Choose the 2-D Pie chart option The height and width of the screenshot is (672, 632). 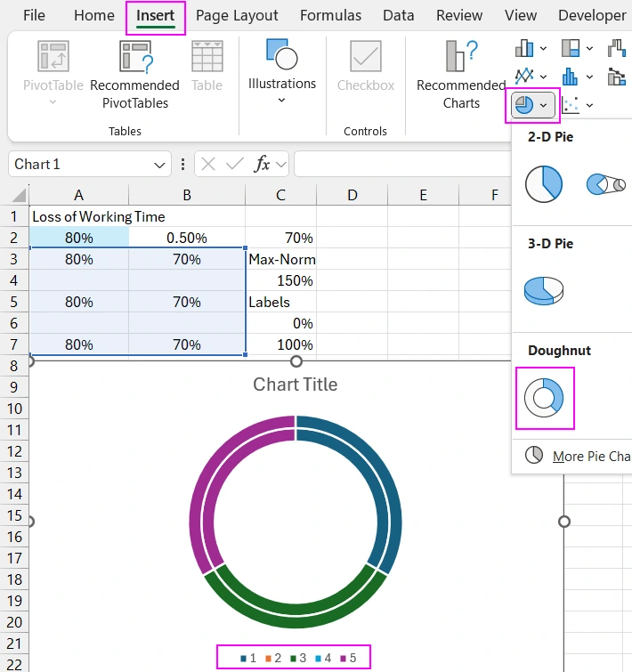click(x=544, y=184)
